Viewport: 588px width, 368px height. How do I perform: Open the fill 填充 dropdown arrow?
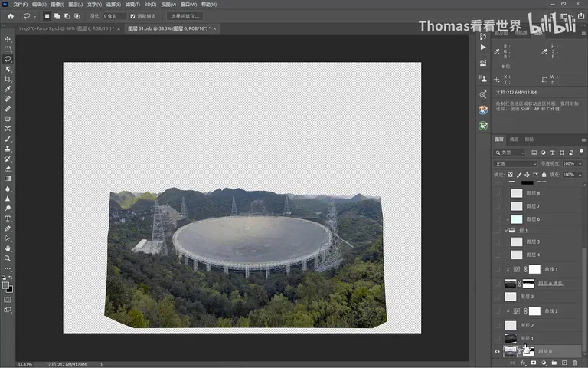pyautogui.click(x=580, y=175)
